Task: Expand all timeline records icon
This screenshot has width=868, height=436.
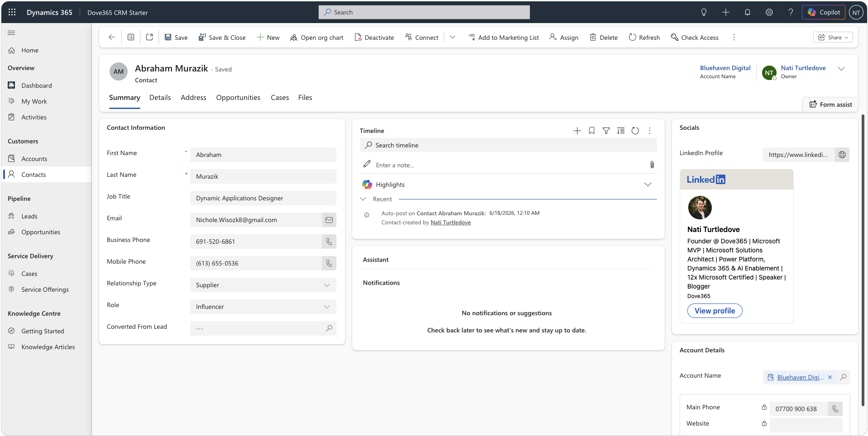Action: (621, 131)
